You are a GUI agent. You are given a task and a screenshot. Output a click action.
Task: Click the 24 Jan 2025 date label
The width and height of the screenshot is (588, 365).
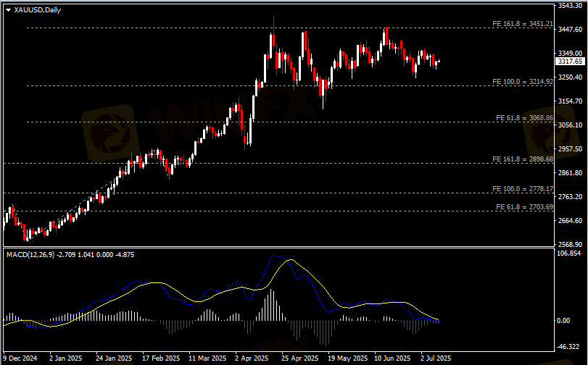tap(114, 358)
